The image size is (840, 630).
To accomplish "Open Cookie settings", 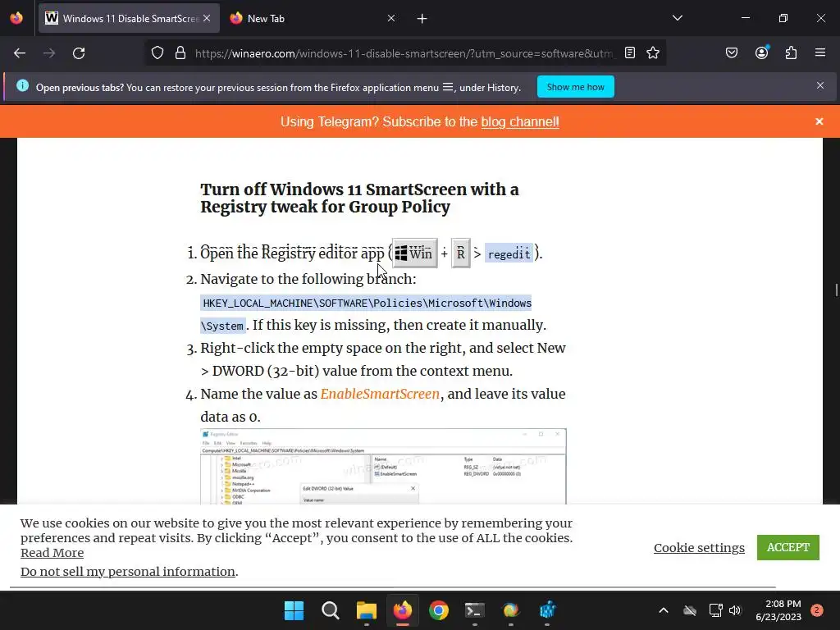I will point(699,547).
